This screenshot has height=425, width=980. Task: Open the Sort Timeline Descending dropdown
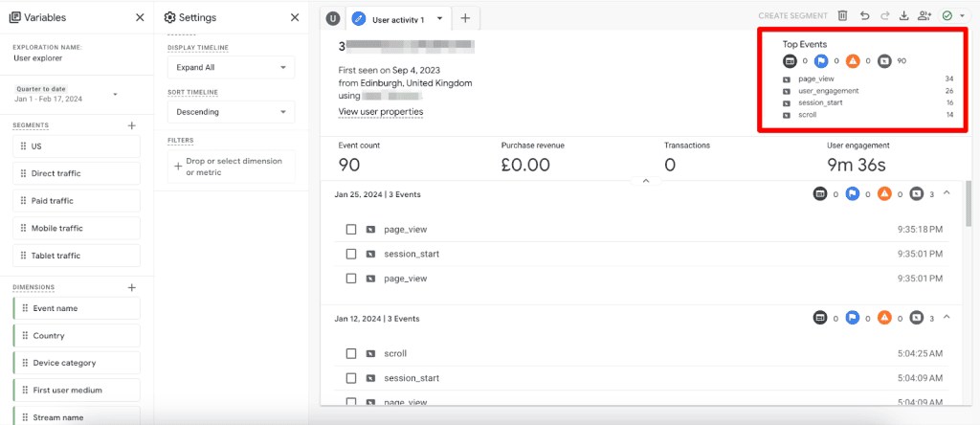[232, 112]
